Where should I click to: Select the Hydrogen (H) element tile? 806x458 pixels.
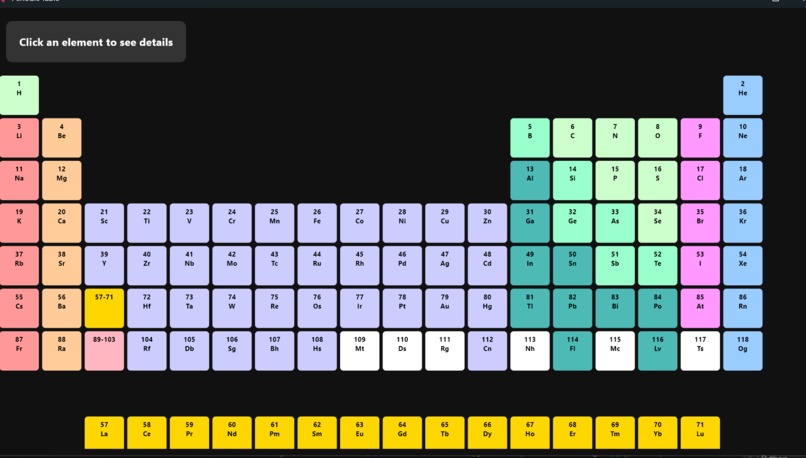click(x=19, y=95)
